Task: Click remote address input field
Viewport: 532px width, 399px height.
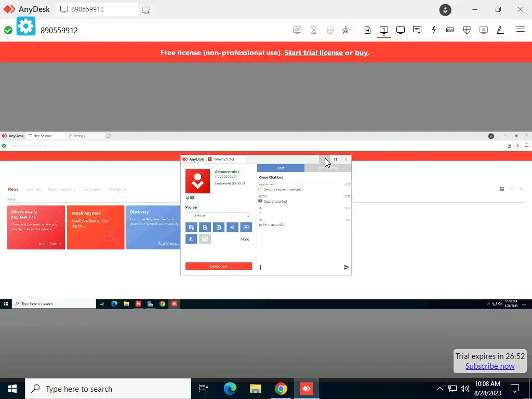Action: [255, 145]
